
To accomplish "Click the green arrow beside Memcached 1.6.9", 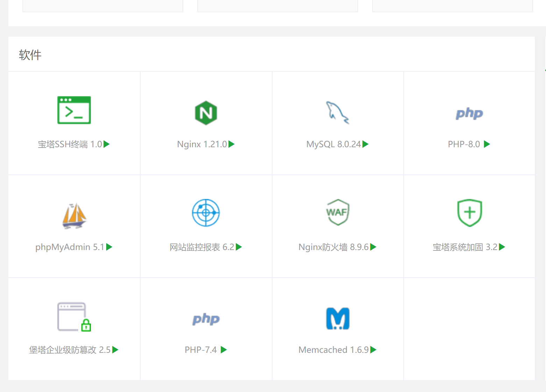I will tap(373, 350).
